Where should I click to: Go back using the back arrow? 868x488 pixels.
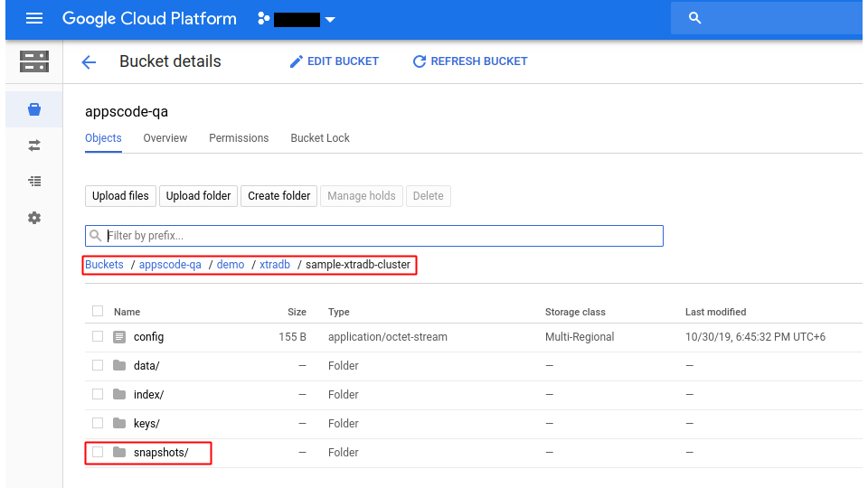(89, 62)
